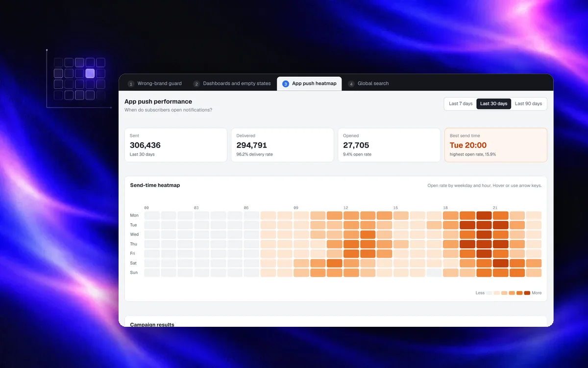This screenshot has width=588, height=368.
Task: Select the Saturday 00:00 heatmap cell
Action: pos(152,263)
